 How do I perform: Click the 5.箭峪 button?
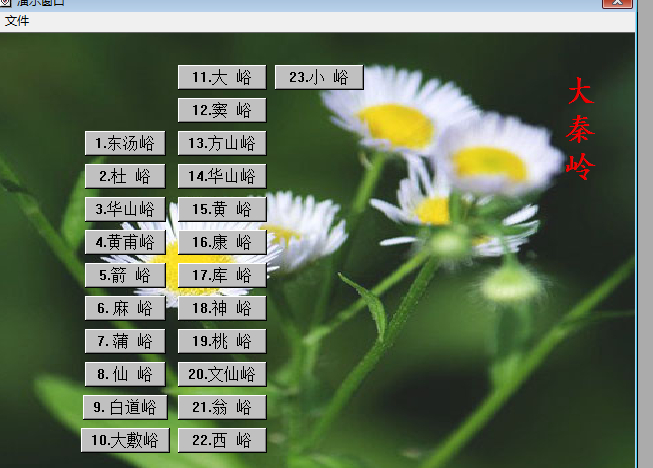point(125,275)
